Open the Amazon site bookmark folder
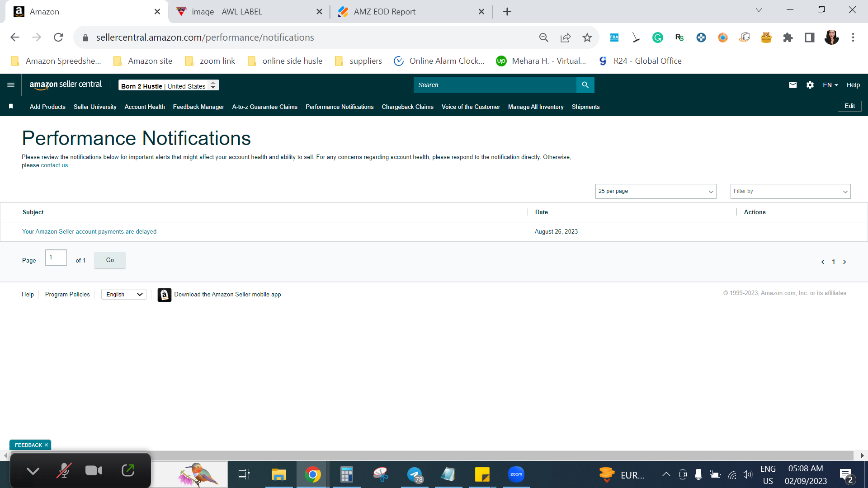868x488 pixels. 143,61
